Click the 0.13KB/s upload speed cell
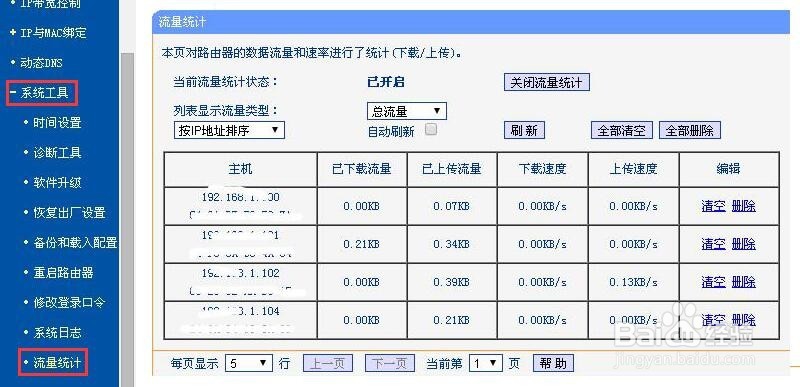800x387 pixels. click(633, 282)
